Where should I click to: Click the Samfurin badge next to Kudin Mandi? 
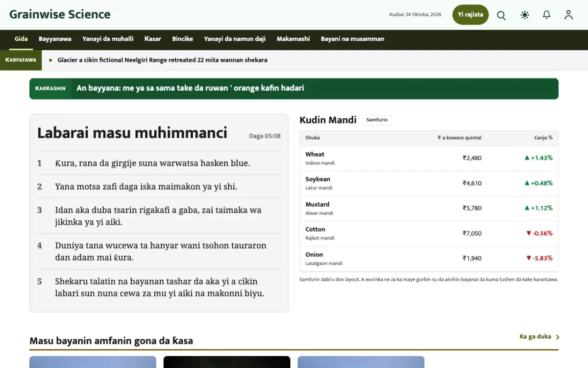tap(377, 120)
